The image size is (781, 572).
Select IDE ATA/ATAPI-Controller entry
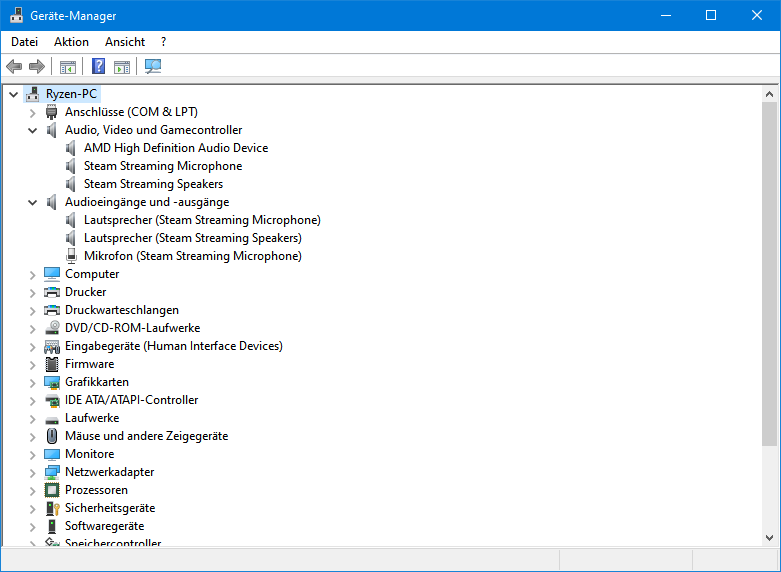[131, 400]
